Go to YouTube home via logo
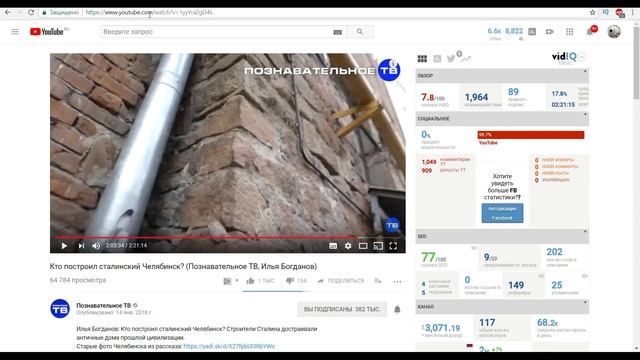640x360 pixels. point(47,31)
